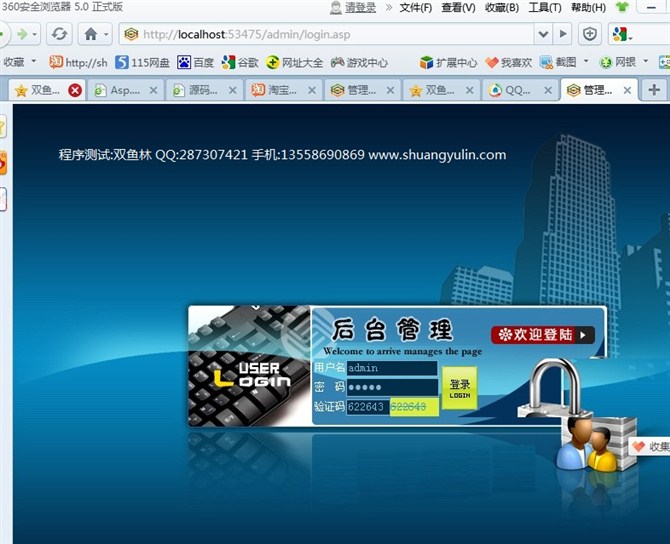Open the 115网盘 bookmark
Viewport: 670px width, 544px height.
[143, 62]
